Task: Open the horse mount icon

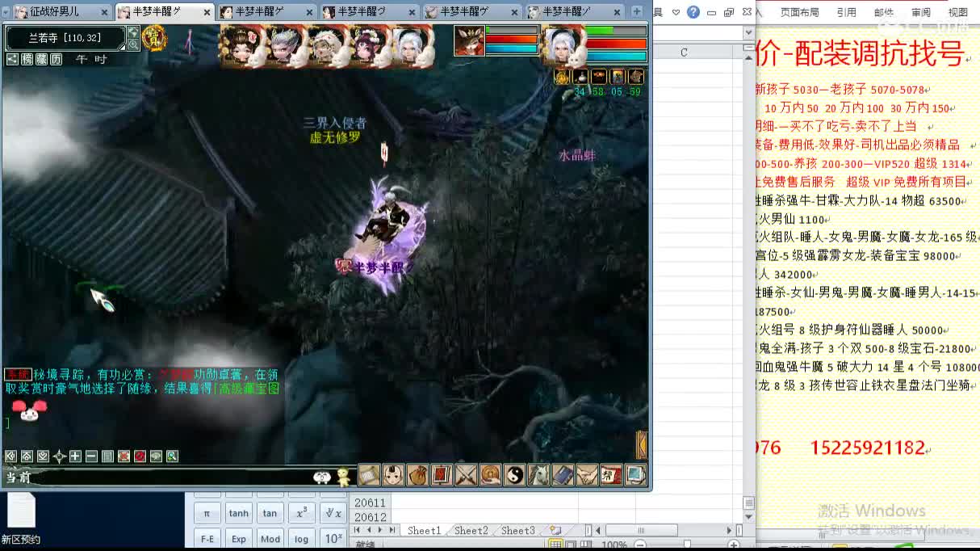Action: pyautogui.click(x=538, y=475)
